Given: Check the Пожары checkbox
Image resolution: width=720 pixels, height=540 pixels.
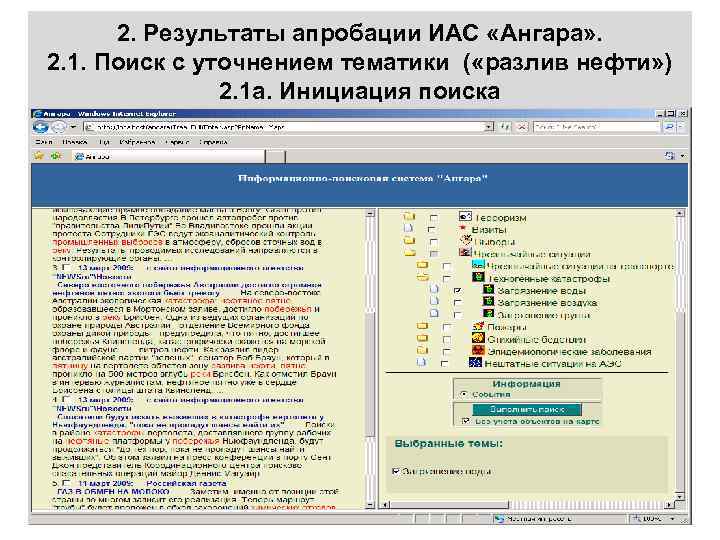Looking at the screenshot, I should (446, 327).
